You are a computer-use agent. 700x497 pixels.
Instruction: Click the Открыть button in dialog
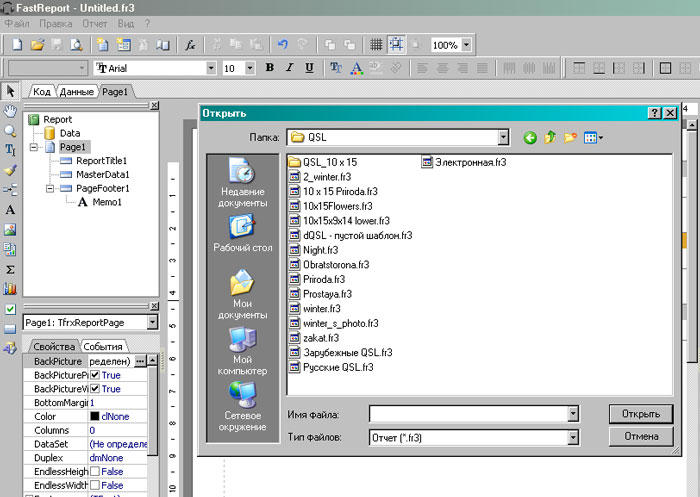(641, 414)
